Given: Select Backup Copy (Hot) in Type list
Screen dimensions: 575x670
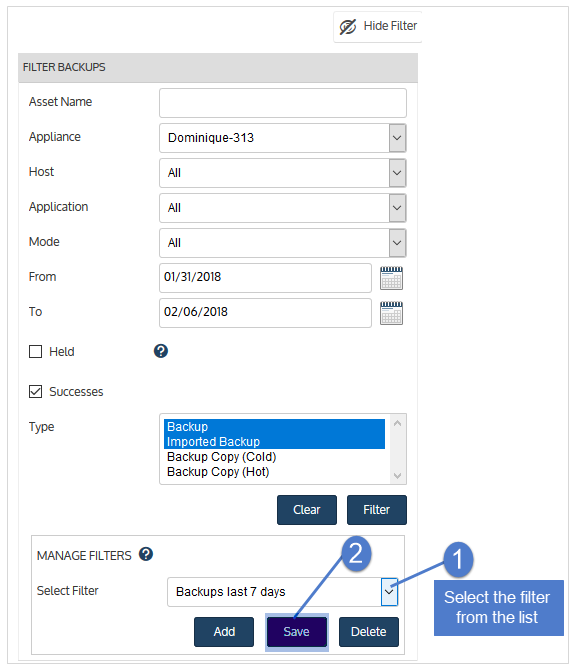Looking at the screenshot, I should (x=218, y=472).
